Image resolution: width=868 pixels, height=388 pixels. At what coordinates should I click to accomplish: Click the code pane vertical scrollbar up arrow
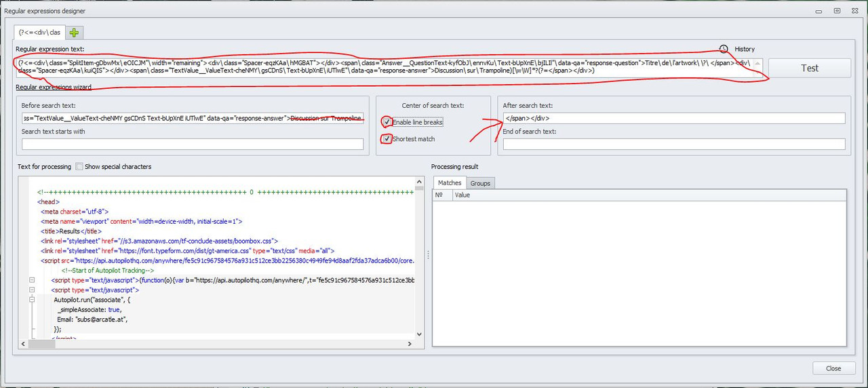pyautogui.click(x=419, y=183)
